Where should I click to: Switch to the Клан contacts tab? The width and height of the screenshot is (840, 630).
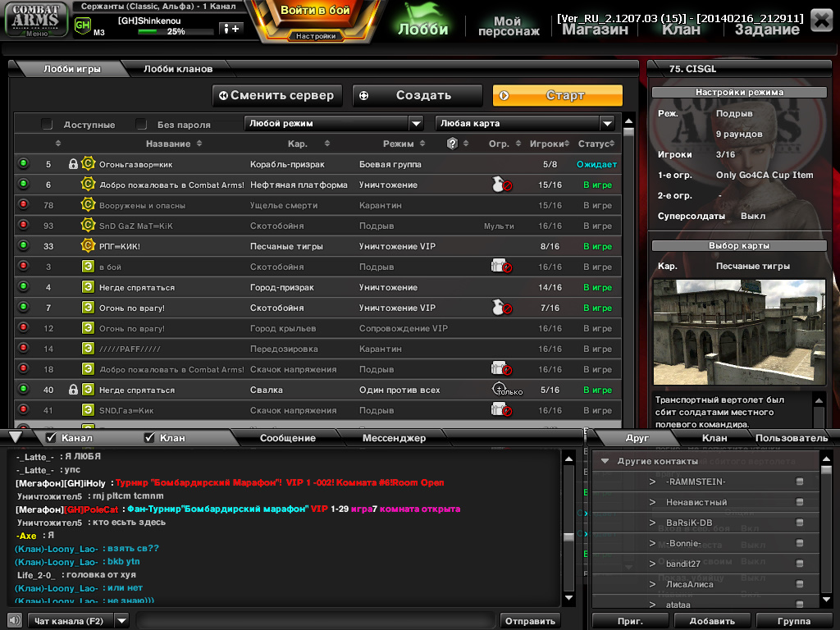(x=714, y=438)
